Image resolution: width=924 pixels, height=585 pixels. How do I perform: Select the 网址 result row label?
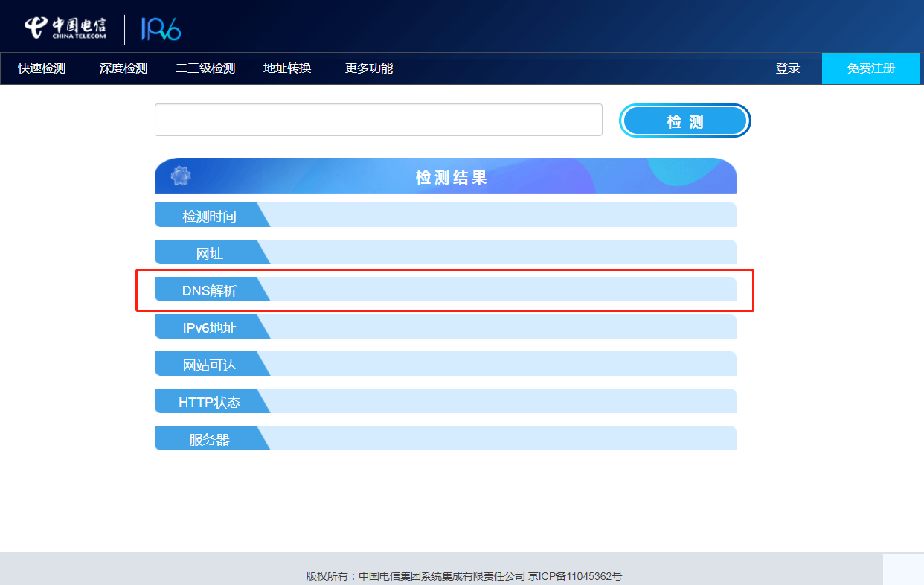pos(209,253)
